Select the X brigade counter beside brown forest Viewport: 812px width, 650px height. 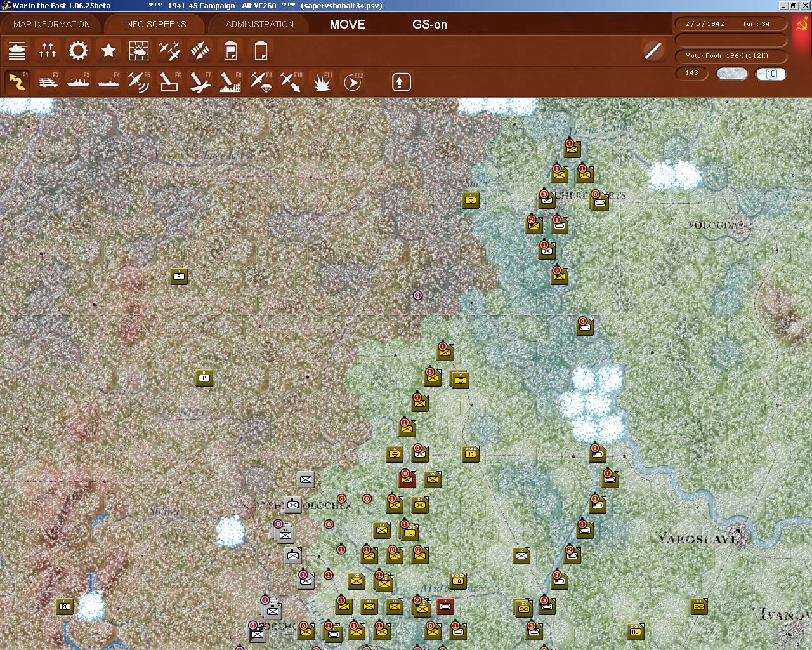[x=471, y=200]
